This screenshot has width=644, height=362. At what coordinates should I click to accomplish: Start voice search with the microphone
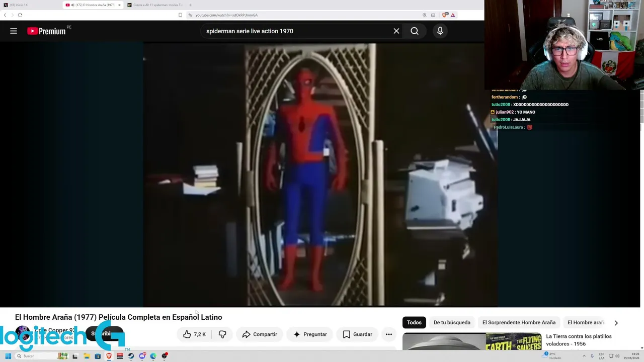pos(440,31)
